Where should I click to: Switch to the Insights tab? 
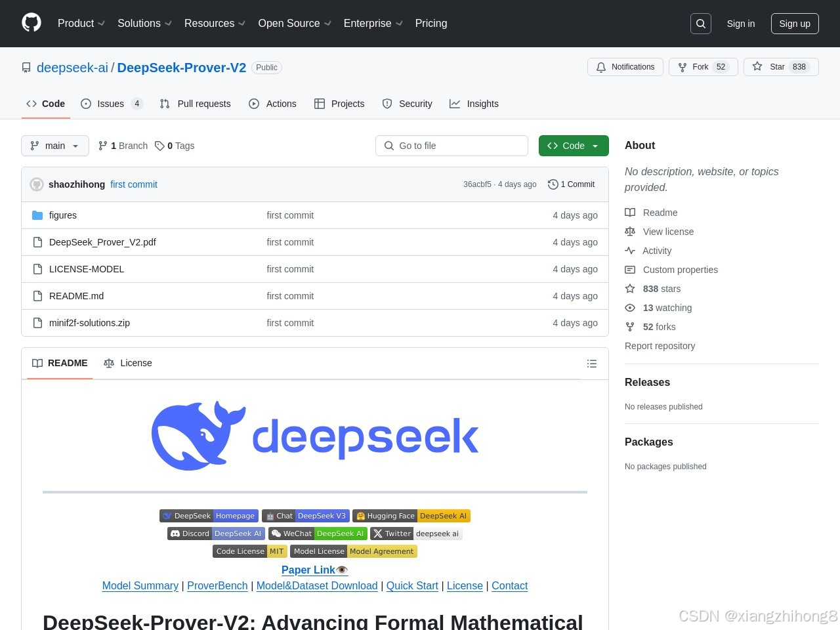point(474,104)
